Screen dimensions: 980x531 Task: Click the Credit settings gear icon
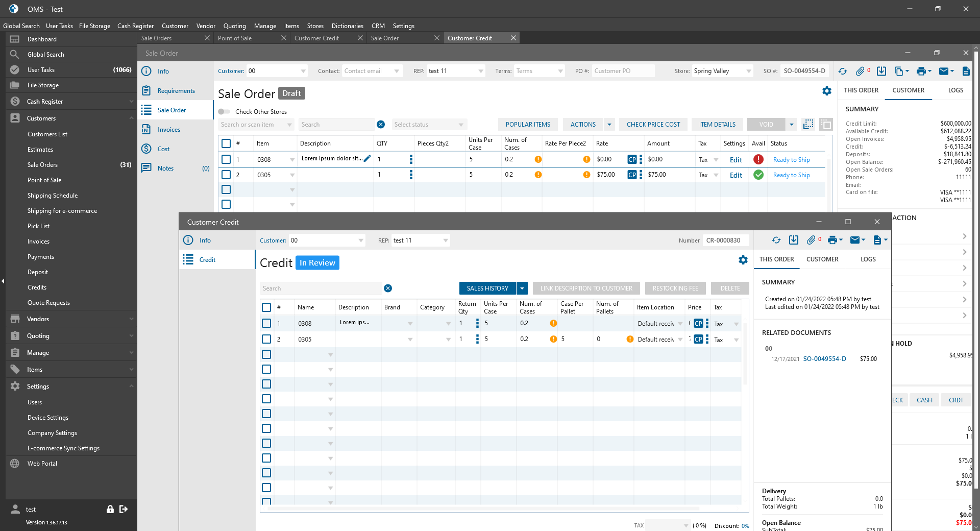click(x=743, y=260)
